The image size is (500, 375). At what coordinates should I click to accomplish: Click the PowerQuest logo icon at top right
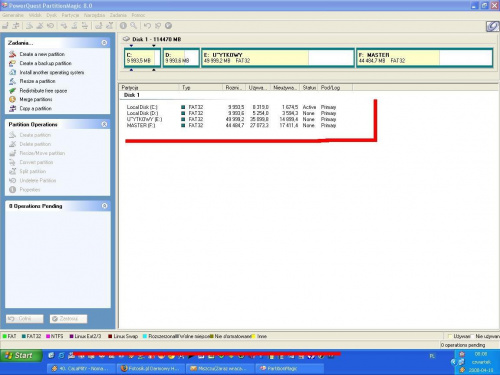[x=492, y=26]
